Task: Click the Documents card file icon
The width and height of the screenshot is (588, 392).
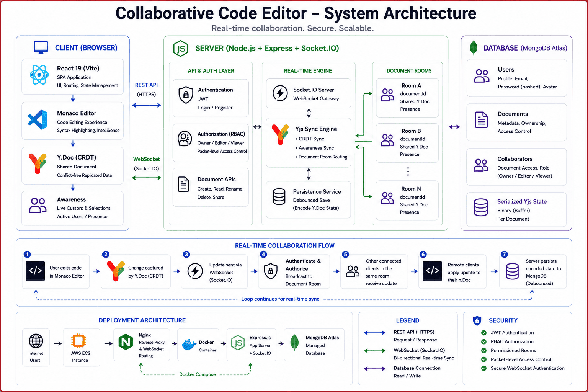Action: coord(481,120)
